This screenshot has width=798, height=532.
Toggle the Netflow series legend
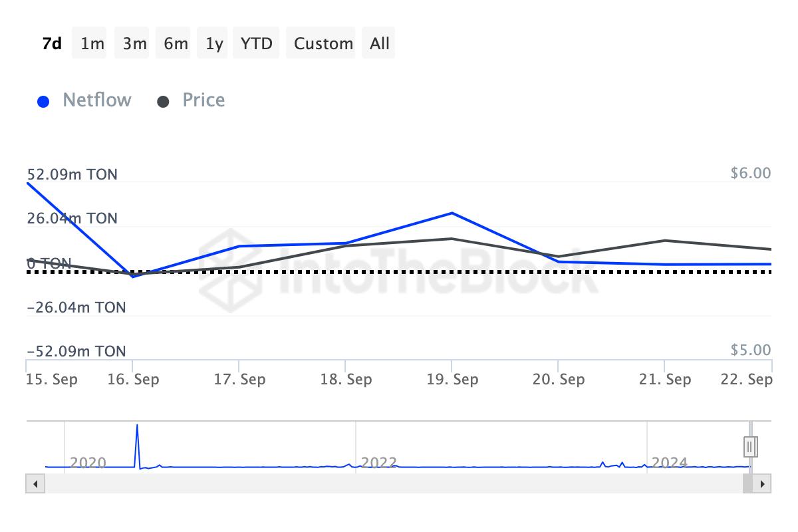click(96, 100)
